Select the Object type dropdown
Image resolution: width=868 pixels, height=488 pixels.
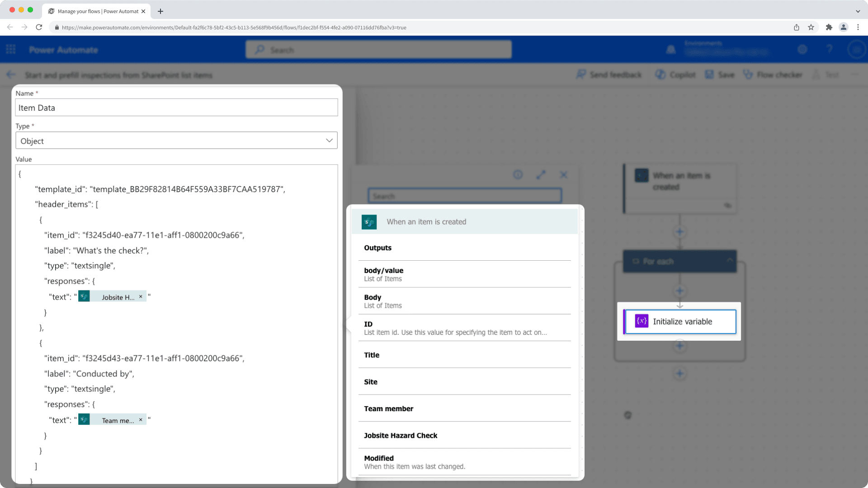pyautogui.click(x=176, y=141)
